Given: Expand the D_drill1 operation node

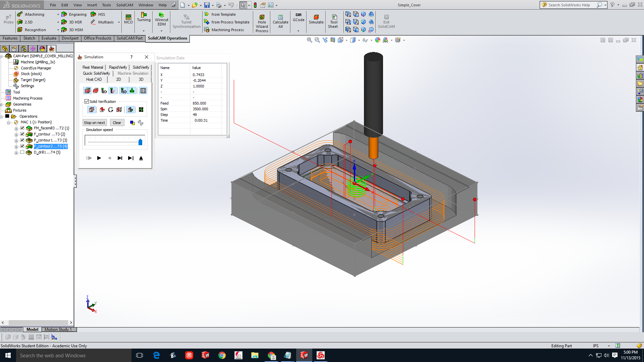Looking at the screenshot, I should [16, 153].
